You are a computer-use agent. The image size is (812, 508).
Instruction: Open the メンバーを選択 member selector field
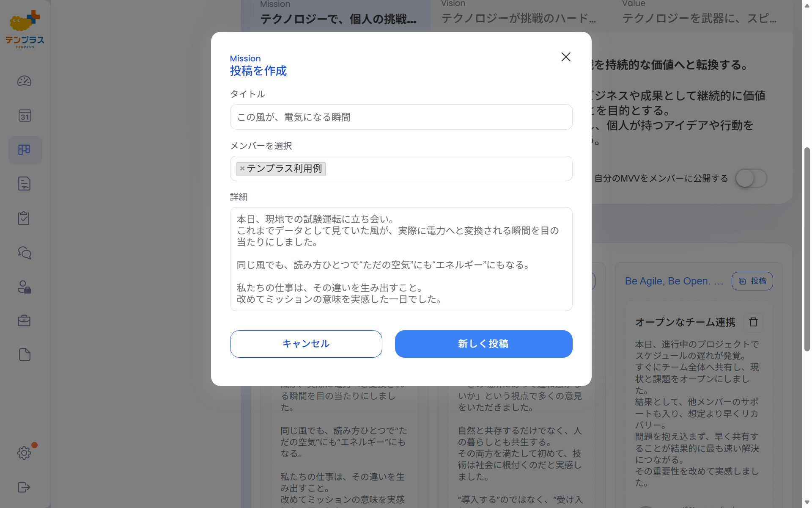click(401, 168)
